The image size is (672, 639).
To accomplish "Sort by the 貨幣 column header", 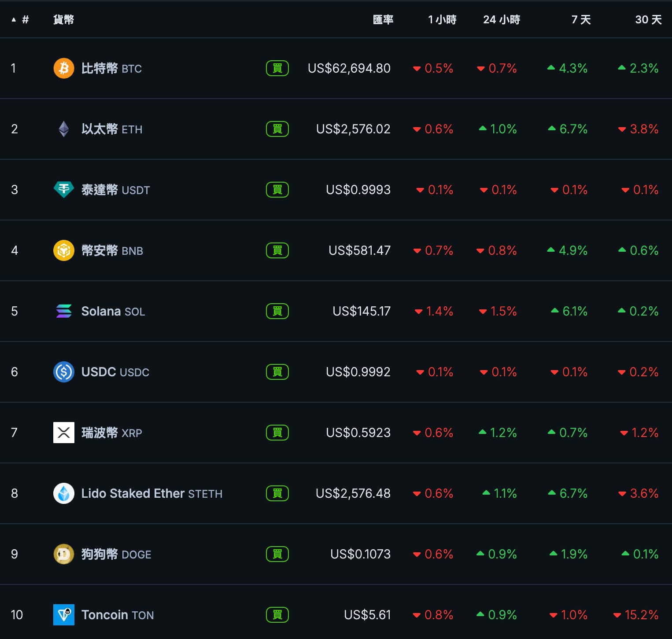I will pyautogui.click(x=63, y=19).
